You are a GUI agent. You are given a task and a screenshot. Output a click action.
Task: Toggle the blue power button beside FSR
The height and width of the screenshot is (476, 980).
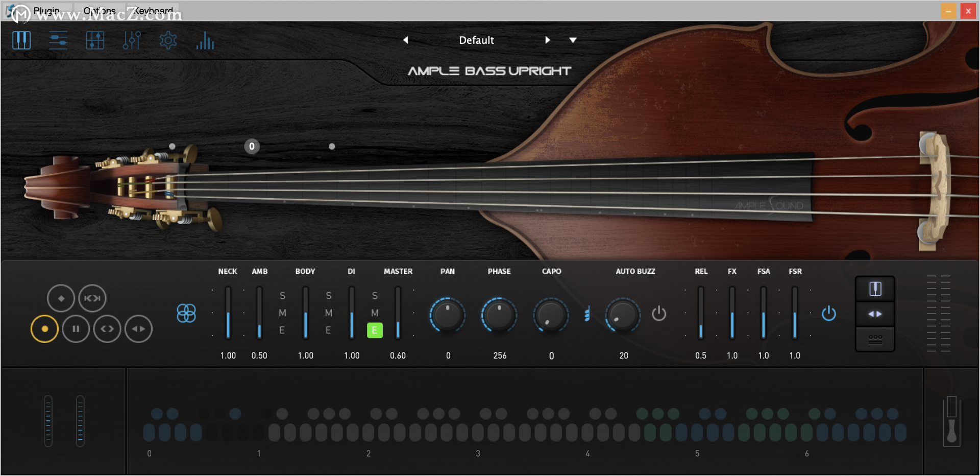[x=829, y=313]
